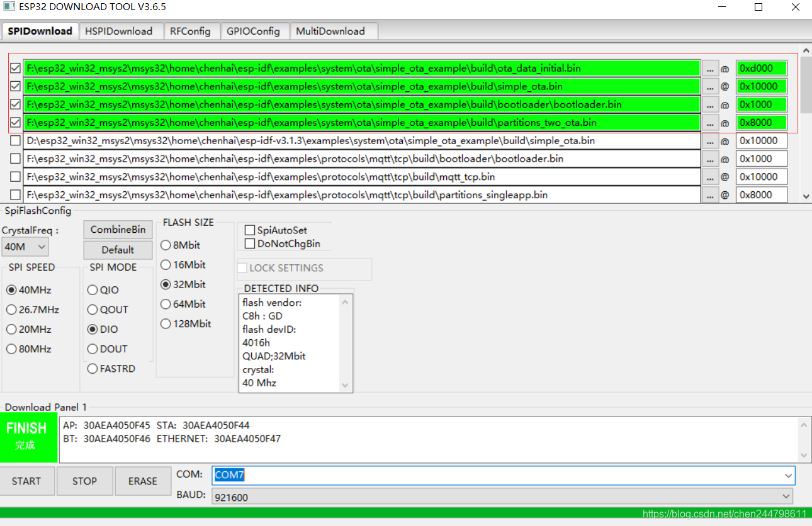The image size is (812, 526).
Task: Click the MAC address output text box
Action: (428, 440)
